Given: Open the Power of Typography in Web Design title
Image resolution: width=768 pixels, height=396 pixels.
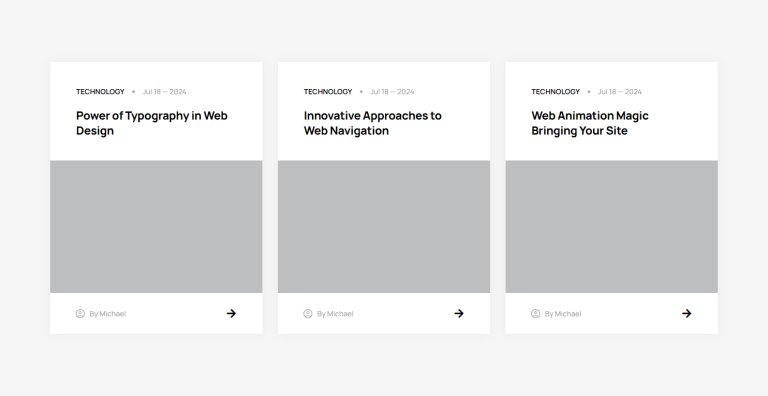Looking at the screenshot, I should [152, 123].
